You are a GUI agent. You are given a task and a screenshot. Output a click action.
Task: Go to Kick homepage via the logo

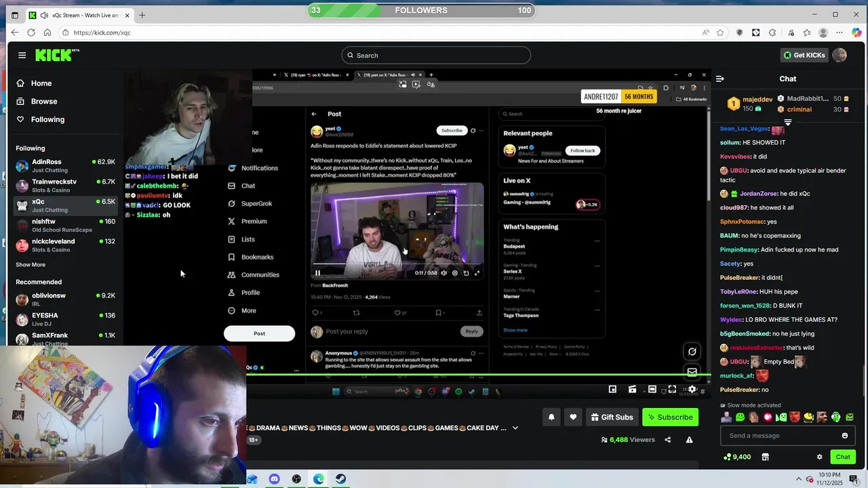pyautogui.click(x=57, y=55)
